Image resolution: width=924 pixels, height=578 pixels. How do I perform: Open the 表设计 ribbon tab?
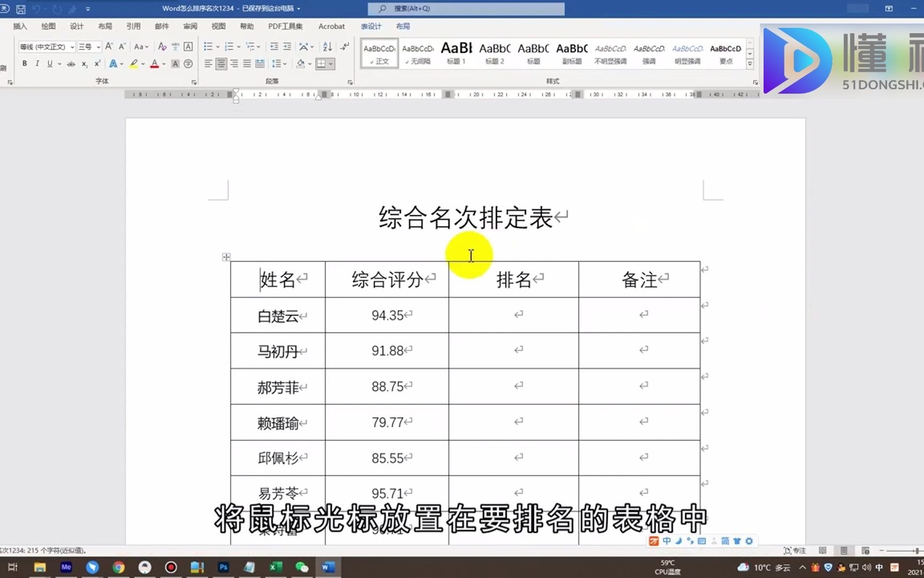click(x=371, y=26)
